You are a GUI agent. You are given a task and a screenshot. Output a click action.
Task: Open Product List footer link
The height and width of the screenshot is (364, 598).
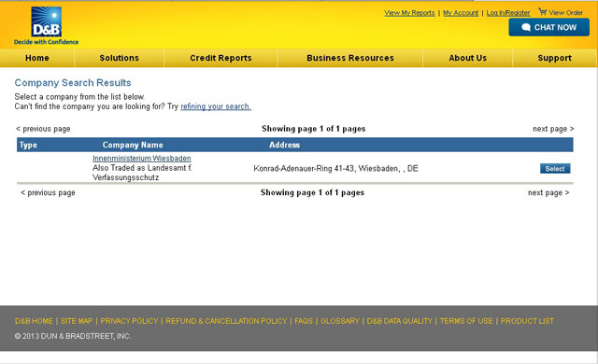click(x=527, y=321)
